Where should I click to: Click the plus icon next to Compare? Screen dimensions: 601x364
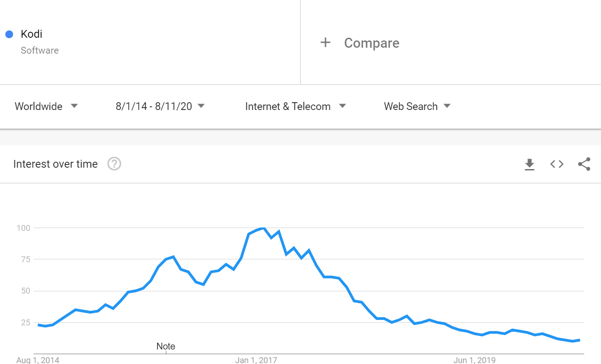pyautogui.click(x=326, y=43)
